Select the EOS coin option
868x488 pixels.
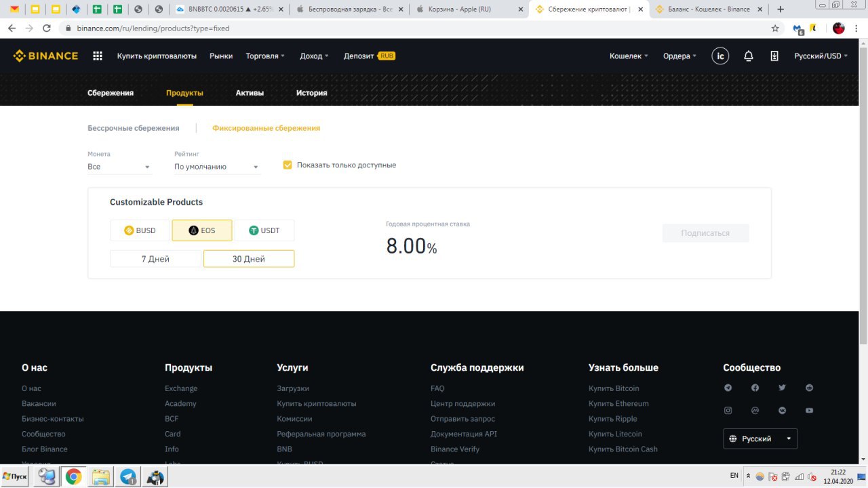tap(202, 230)
